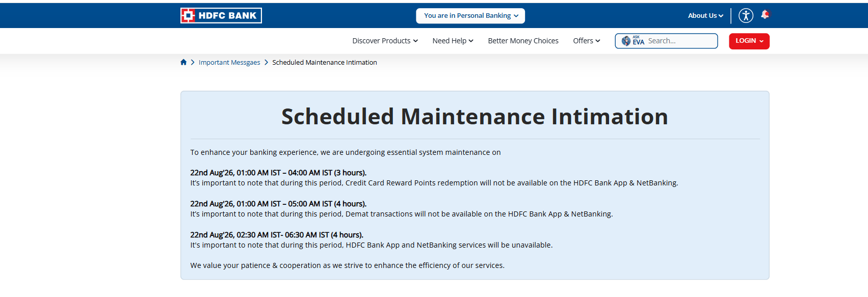Click the 01:00 AM – 04:00 AM maintenance time
The image size is (868, 297).
278,173
